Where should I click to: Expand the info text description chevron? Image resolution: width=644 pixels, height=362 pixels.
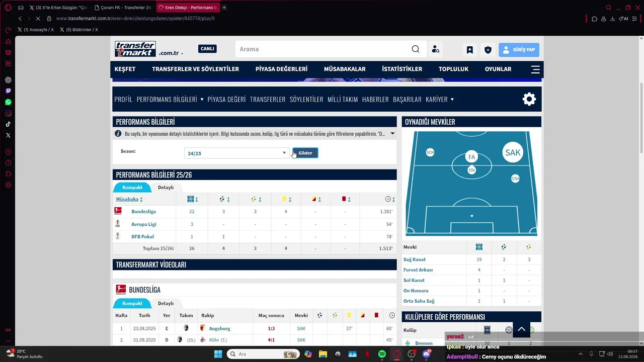(392, 134)
